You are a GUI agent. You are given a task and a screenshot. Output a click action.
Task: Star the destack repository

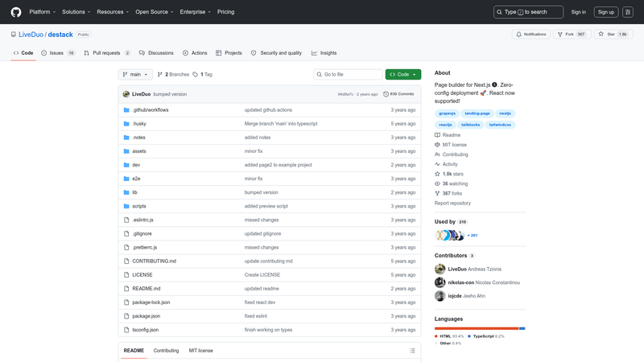(613, 34)
